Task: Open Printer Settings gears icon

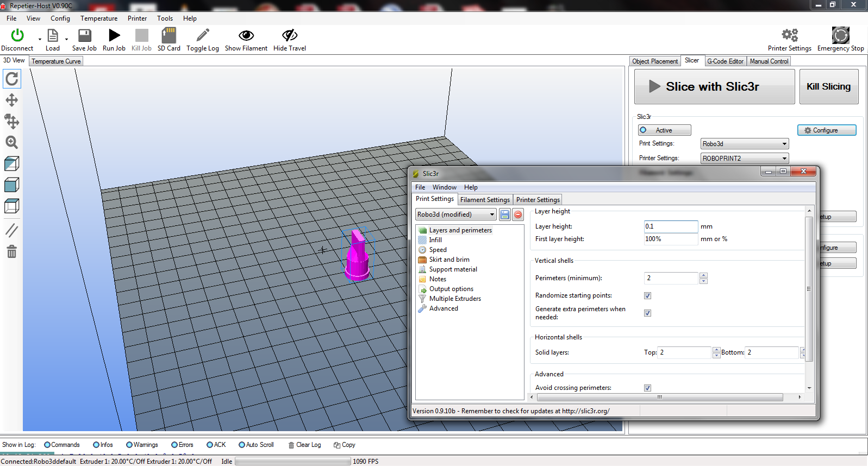Action: (789, 36)
